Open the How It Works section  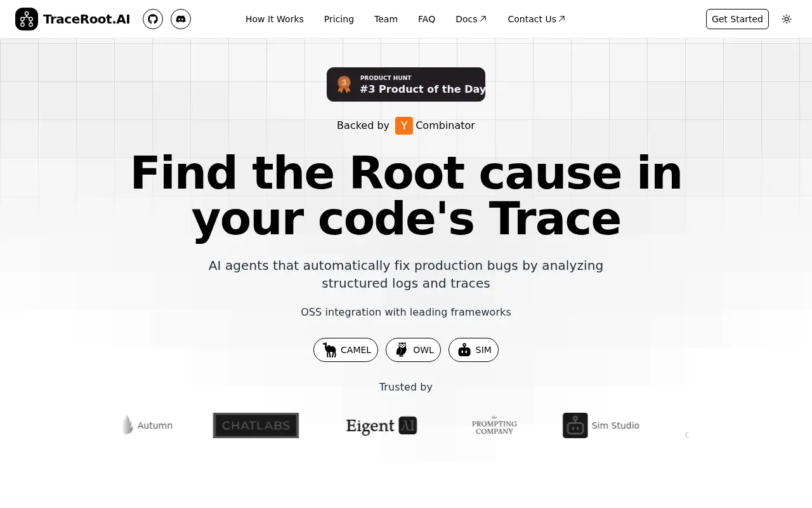pos(275,19)
